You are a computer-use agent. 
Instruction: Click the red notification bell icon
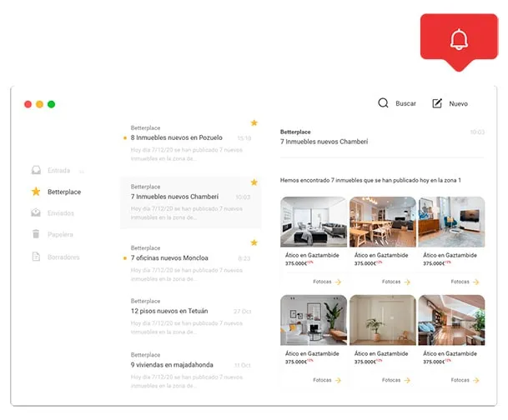[x=459, y=39]
